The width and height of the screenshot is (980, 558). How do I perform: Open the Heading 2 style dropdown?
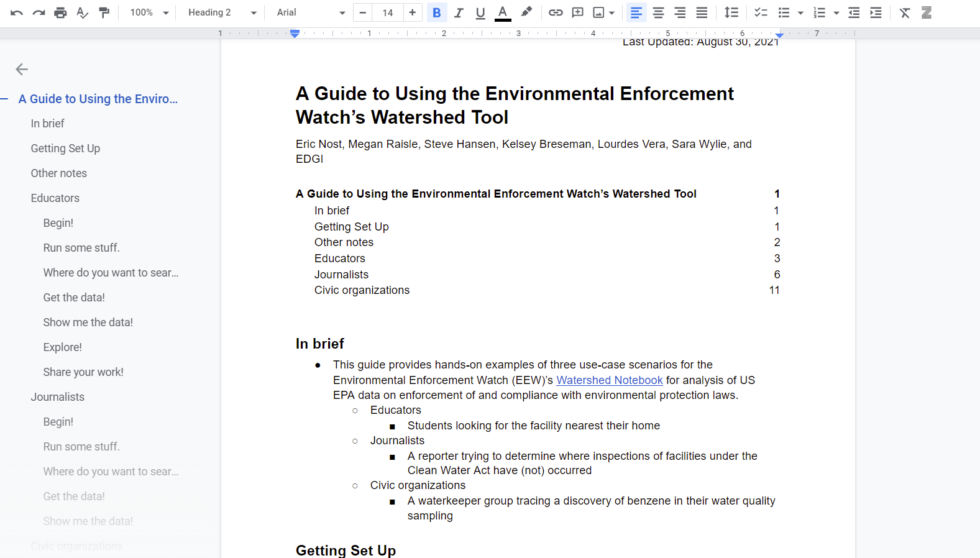point(222,12)
